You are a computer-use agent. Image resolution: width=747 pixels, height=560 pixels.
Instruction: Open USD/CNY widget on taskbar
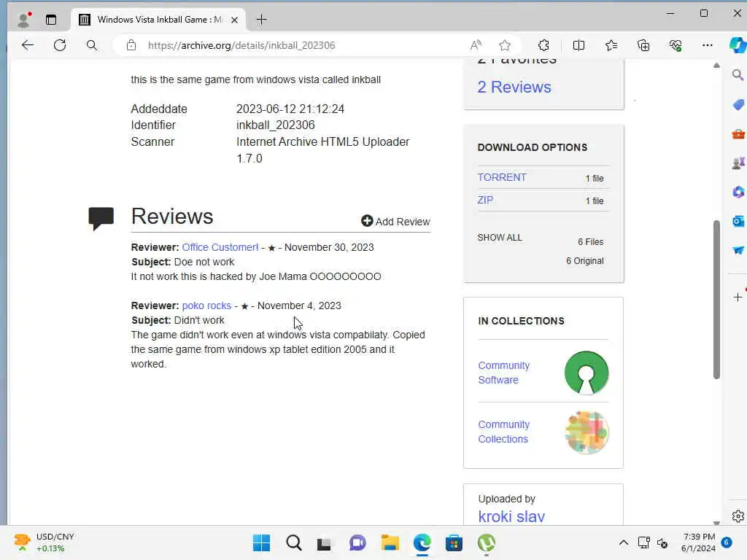[44, 542]
